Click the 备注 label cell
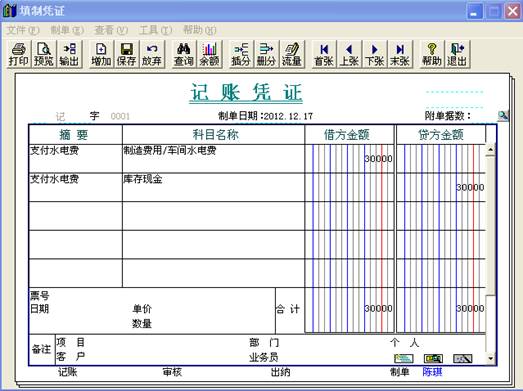The image size is (523, 391). (x=41, y=350)
